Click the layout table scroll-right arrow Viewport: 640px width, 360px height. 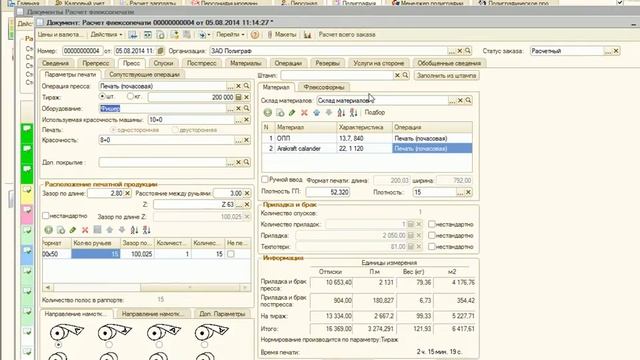tap(244, 288)
